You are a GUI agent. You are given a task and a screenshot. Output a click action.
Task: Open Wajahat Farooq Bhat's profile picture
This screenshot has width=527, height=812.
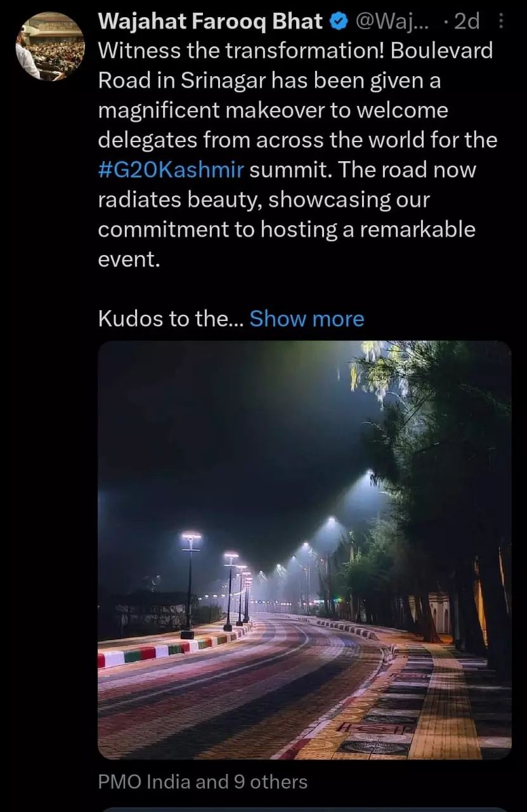point(51,48)
